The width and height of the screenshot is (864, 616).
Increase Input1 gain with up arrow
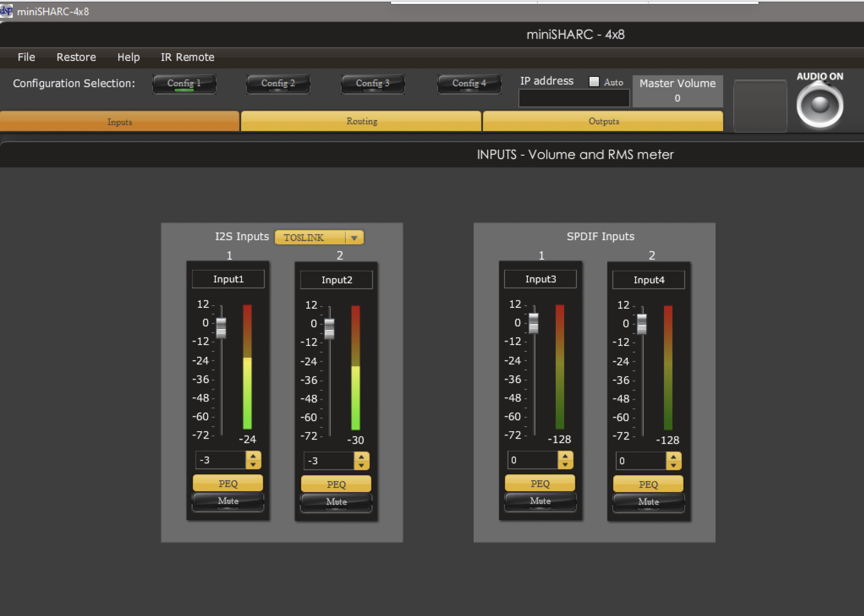coord(253,456)
